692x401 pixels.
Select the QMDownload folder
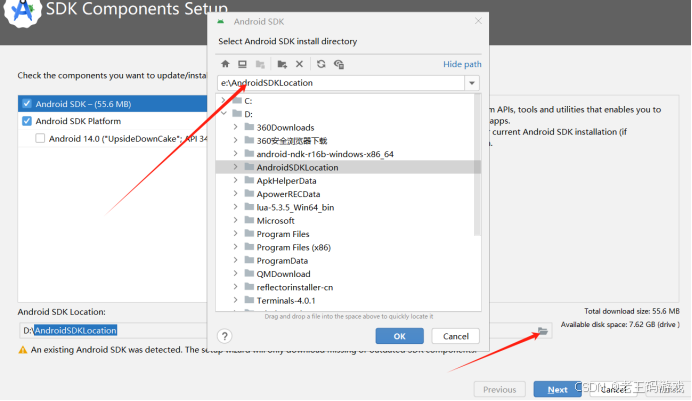click(283, 274)
